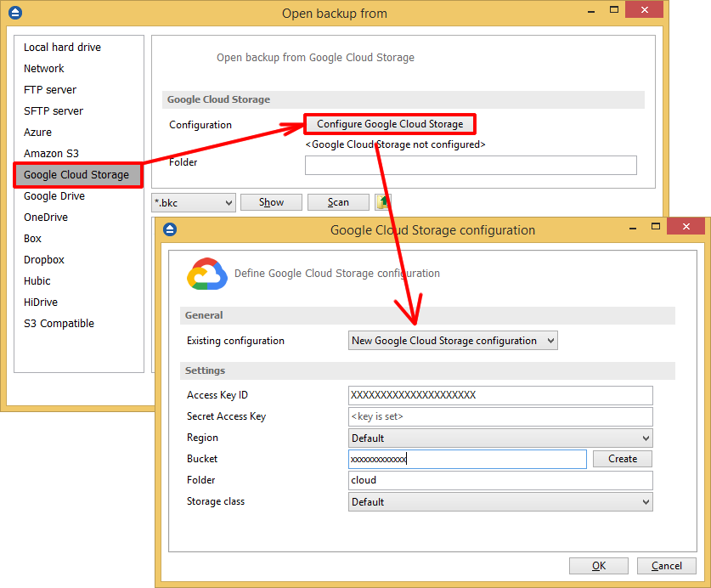This screenshot has width=711, height=588.
Task: Open Existing configuration dropdown
Action: click(x=453, y=341)
